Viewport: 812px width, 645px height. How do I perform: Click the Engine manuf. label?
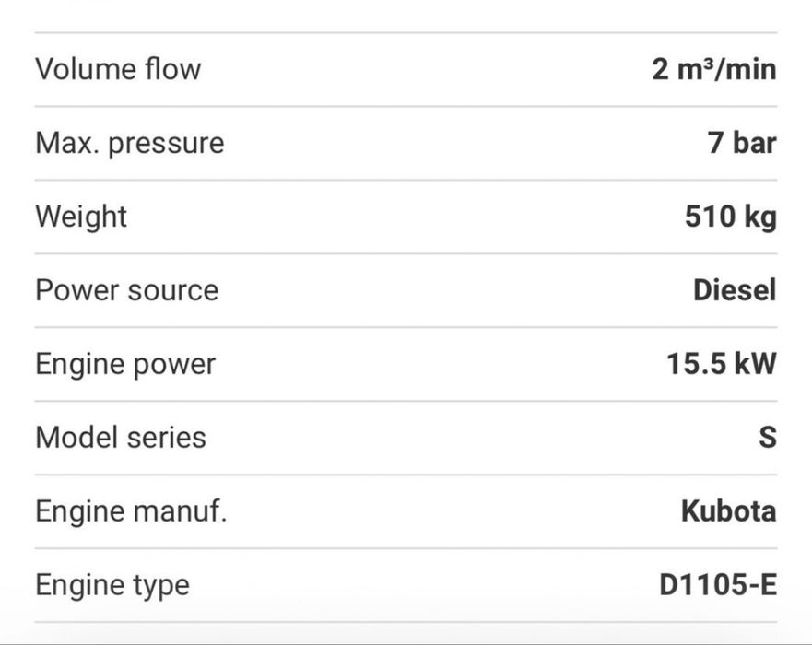tap(131, 511)
